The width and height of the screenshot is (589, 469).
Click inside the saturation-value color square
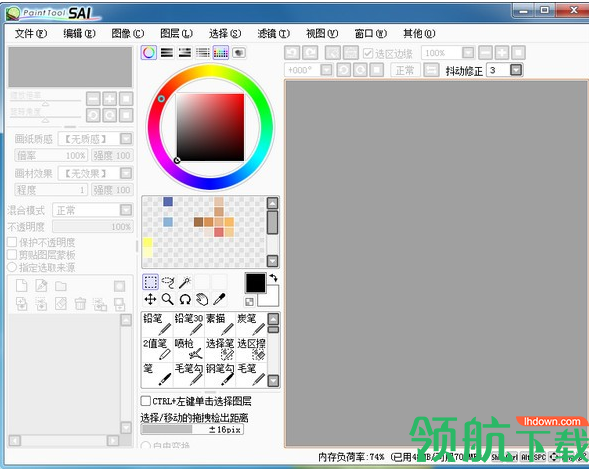tap(210, 127)
